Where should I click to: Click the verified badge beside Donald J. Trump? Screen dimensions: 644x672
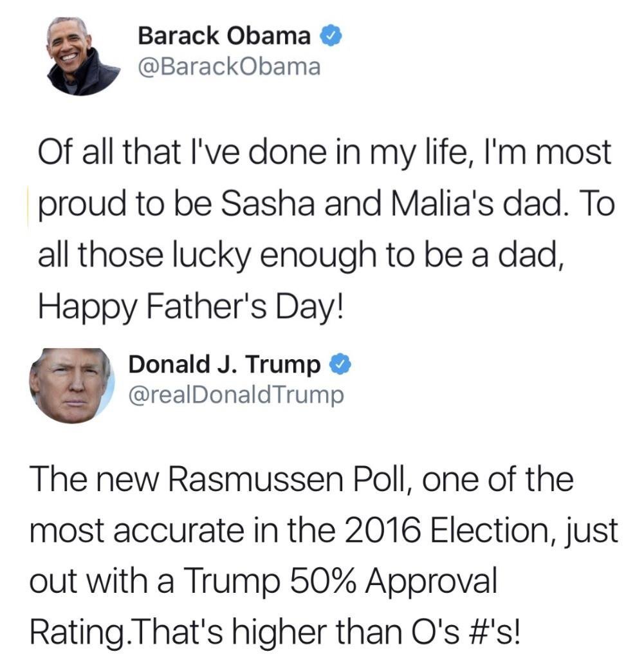tap(340, 366)
